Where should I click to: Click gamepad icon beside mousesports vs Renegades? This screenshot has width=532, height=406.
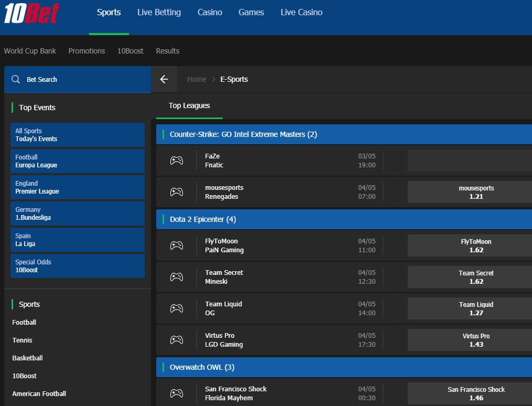[x=177, y=192]
